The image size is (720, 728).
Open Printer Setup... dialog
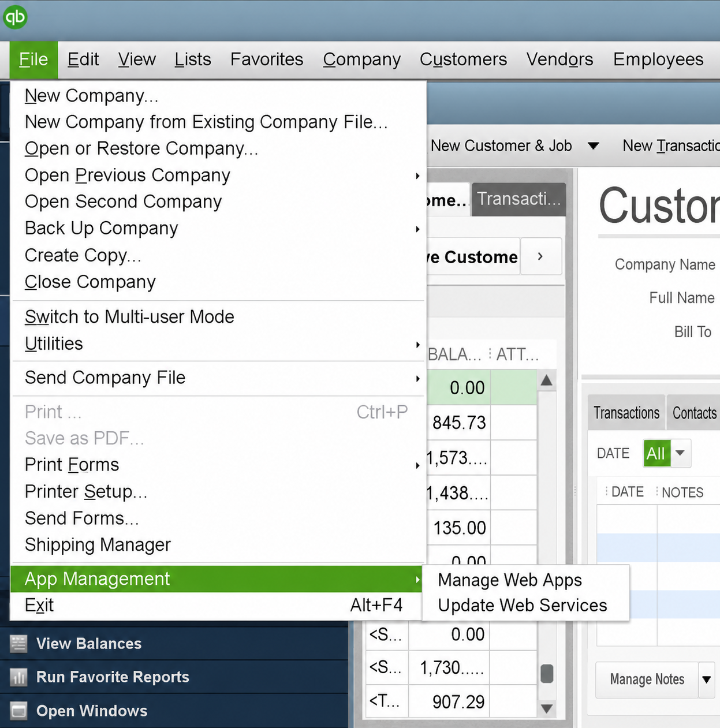point(218,492)
